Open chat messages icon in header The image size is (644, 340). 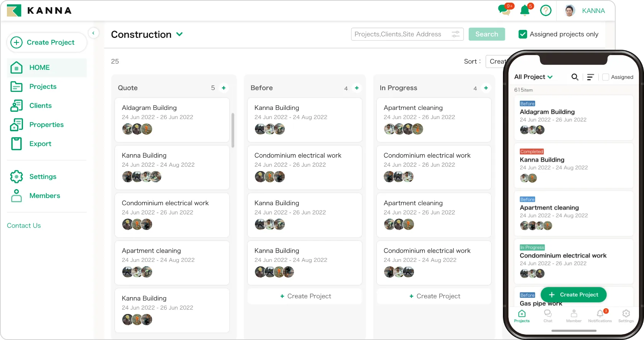(504, 10)
